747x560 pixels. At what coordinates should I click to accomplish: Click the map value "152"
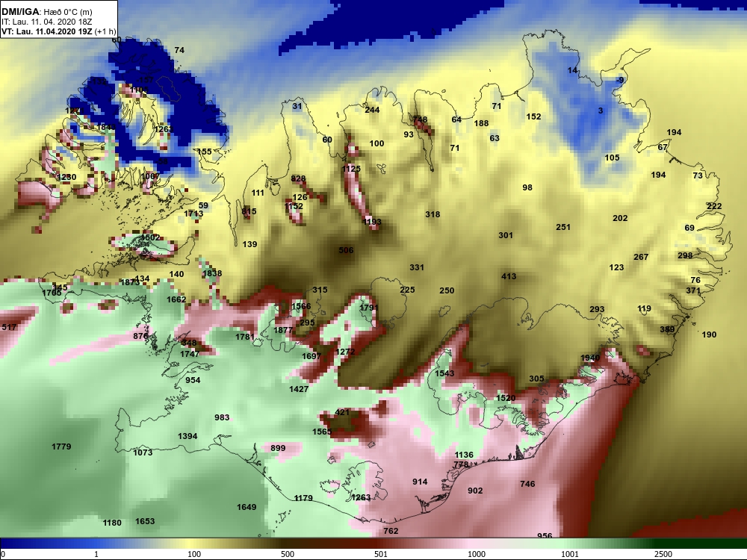coord(533,116)
